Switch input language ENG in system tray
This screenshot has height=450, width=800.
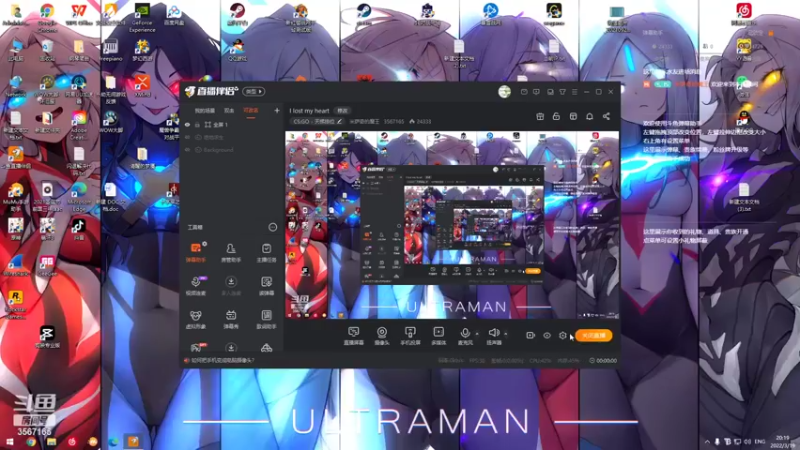tap(760, 441)
